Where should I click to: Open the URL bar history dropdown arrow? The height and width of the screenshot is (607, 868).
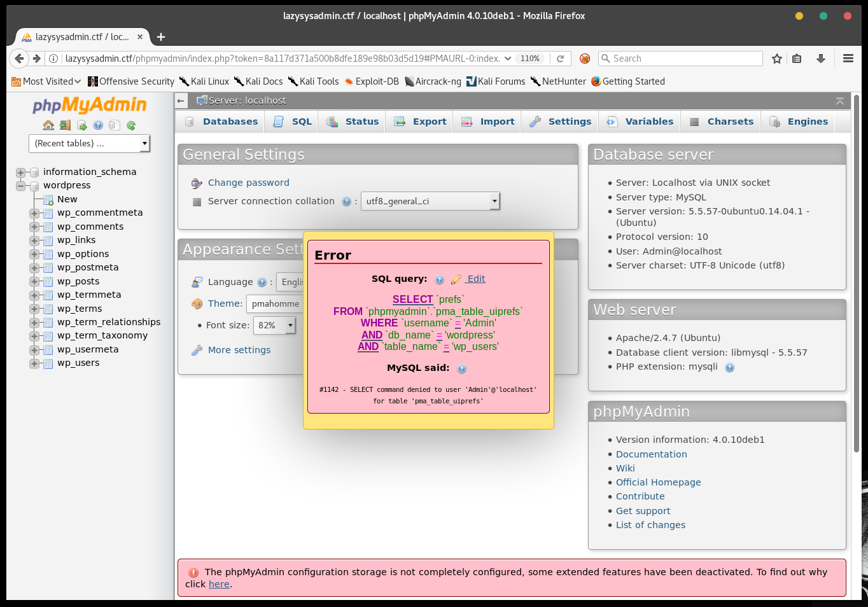(508, 59)
